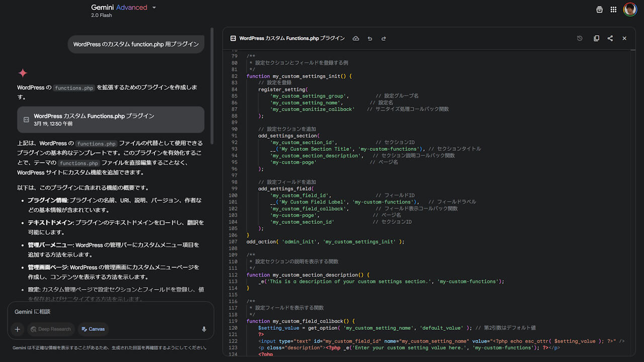Select the Deep Research button
Image resolution: width=644 pixels, height=362 pixels.
coord(51,329)
